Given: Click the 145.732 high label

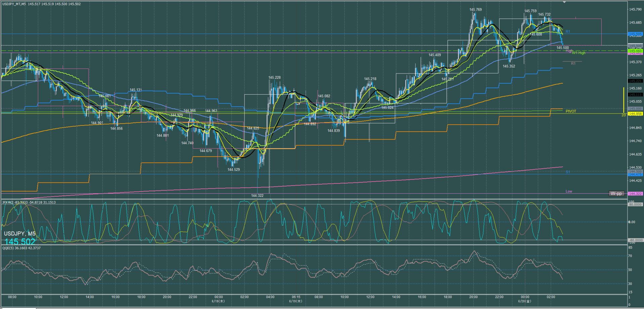Looking at the screenshot, I should (544, 14).
